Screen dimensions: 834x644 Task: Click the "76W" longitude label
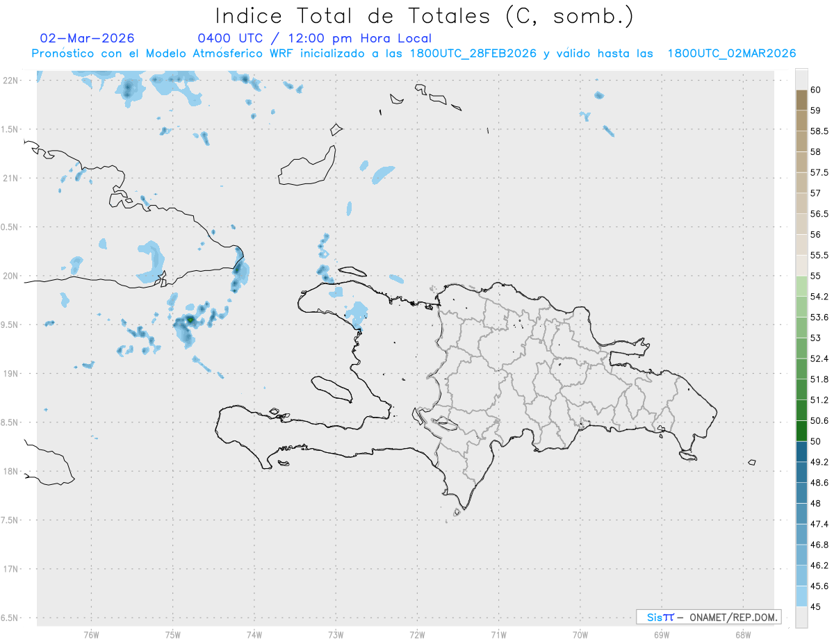point(91,635)
